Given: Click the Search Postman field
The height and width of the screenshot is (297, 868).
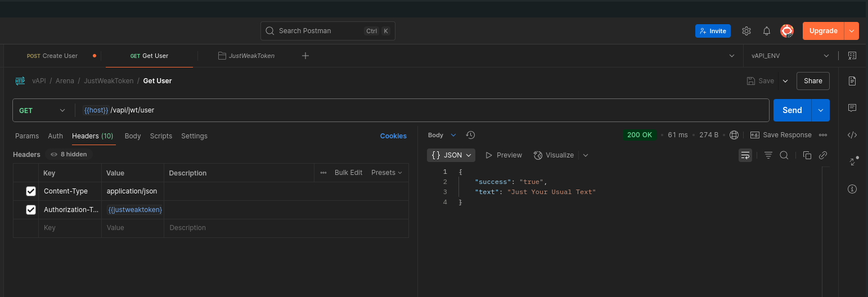Looking at the screenshot, I should click(328, 31).
